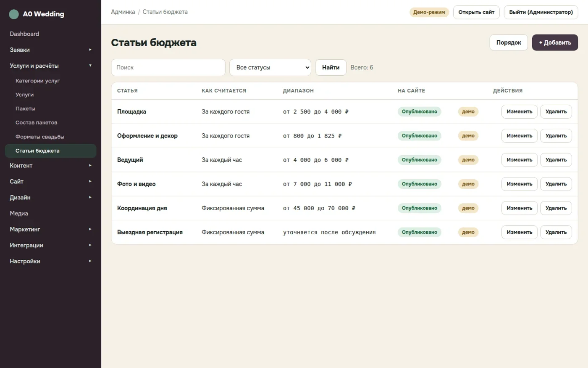Expand the Заявки sidebar section
The image size is (588, 368).
pyautogui.click(x=50, y=50)
